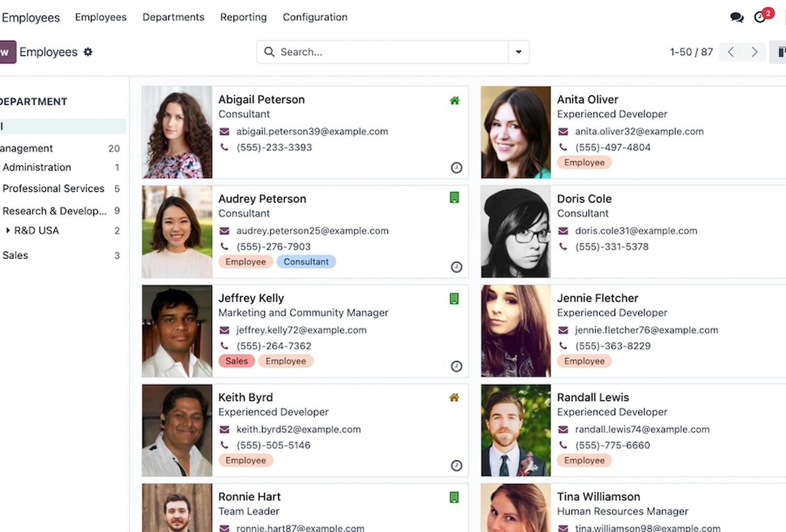Click activity clock on Abigail Peterson's card
Image resolution: width=786 pixels, height=532 pixels.
[x=456, y=168]
